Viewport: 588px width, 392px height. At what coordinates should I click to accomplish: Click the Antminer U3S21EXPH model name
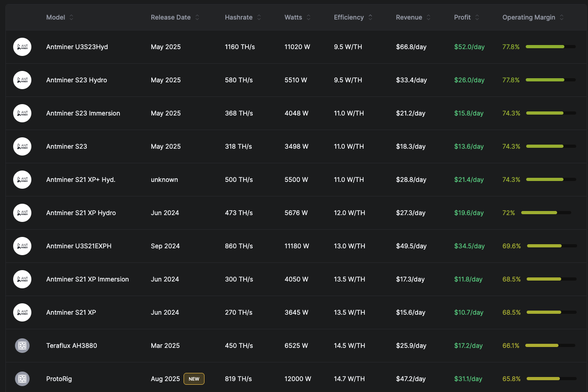coord(79,246)
